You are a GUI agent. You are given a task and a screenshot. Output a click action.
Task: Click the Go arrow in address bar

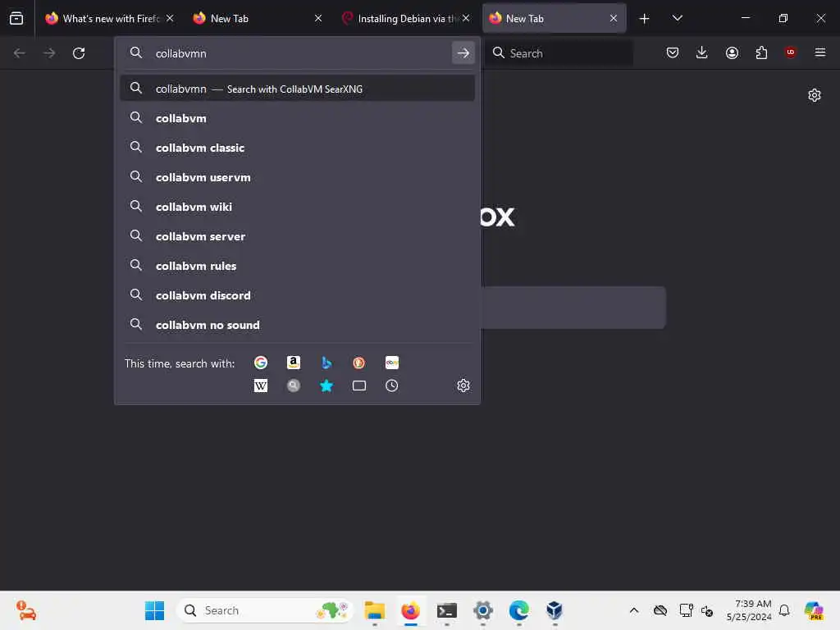(463, 53)
